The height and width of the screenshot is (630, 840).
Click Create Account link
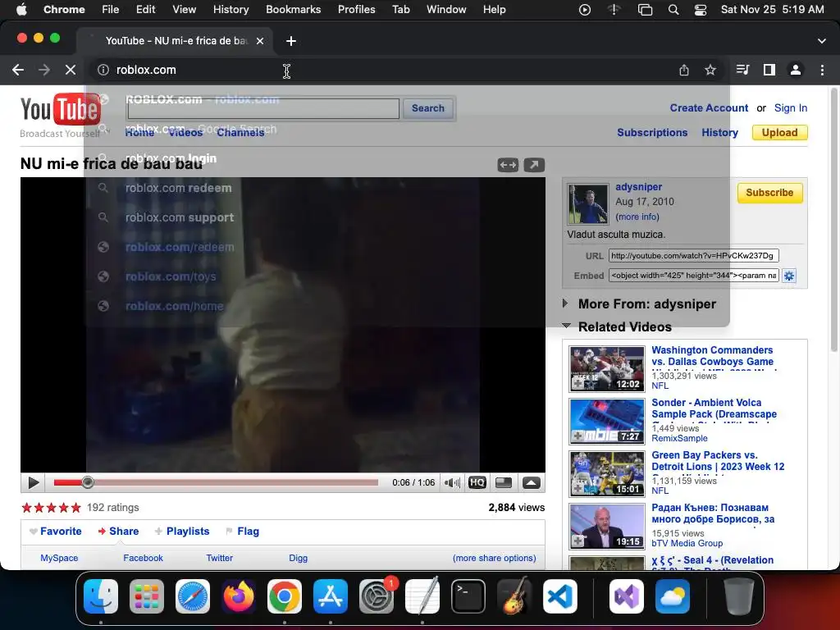click(709, 108)
